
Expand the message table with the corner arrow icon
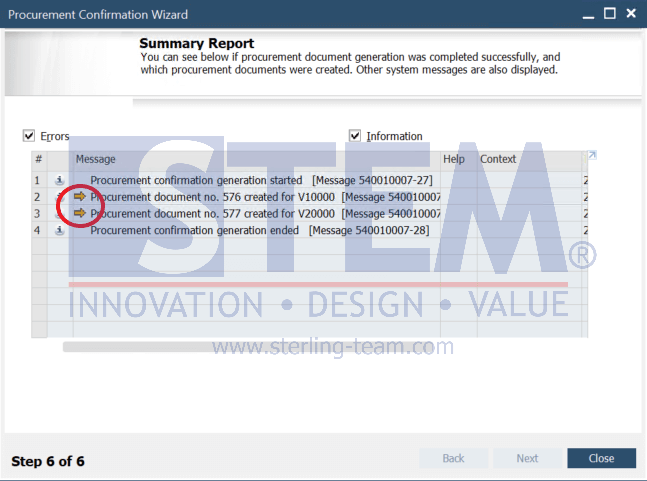pyautogui.click(x=592, y=155)
